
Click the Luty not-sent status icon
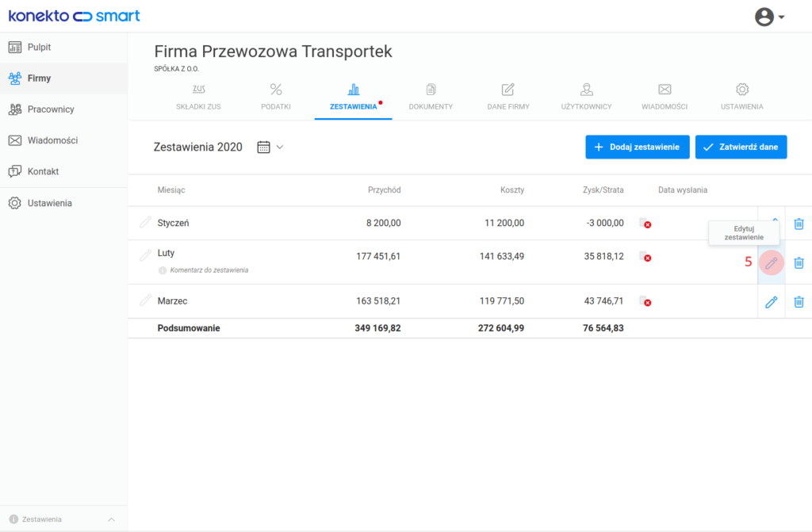[x=645, y=256]
